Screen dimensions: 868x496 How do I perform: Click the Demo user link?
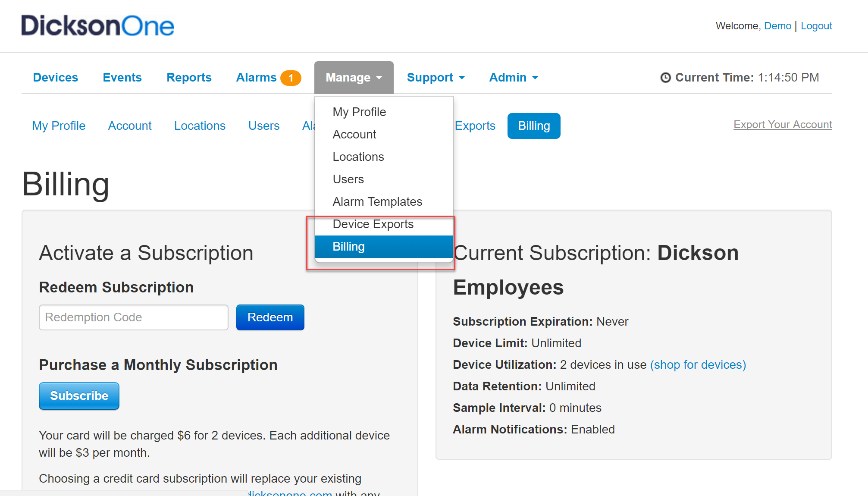(777, 26)
